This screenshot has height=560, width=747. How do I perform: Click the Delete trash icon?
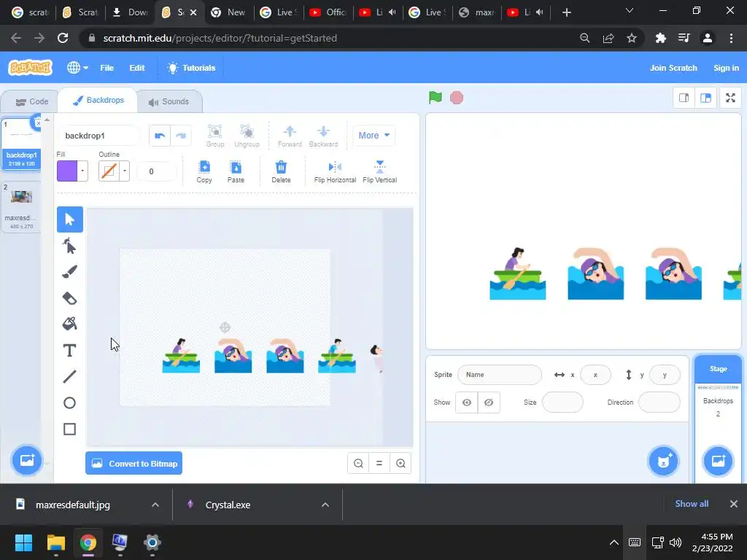[281, 171]
